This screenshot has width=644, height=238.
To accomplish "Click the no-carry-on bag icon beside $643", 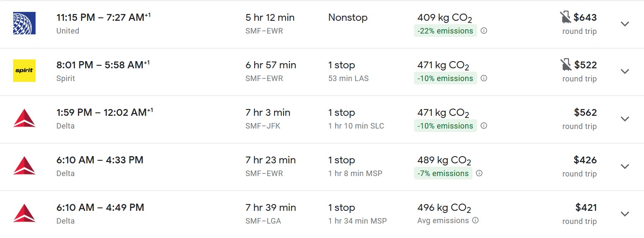I will pyautogui.click(x=565, y=18).
